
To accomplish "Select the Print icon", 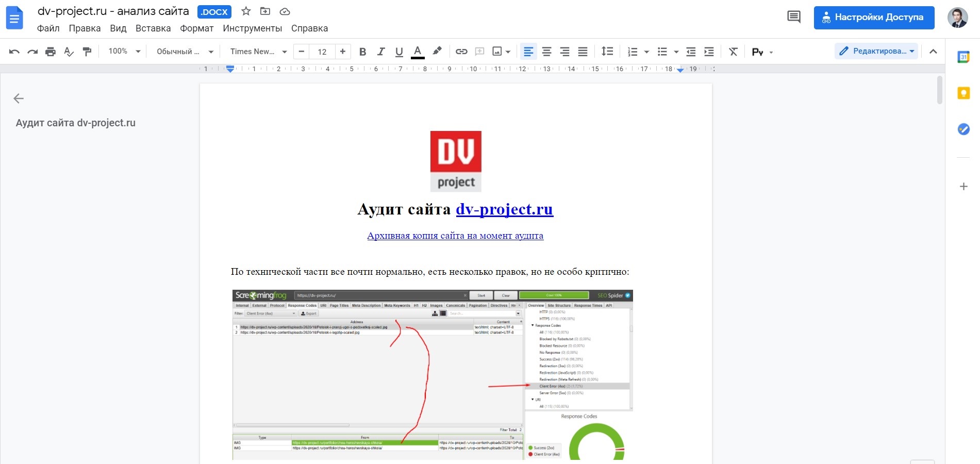I will click(50, 51).
